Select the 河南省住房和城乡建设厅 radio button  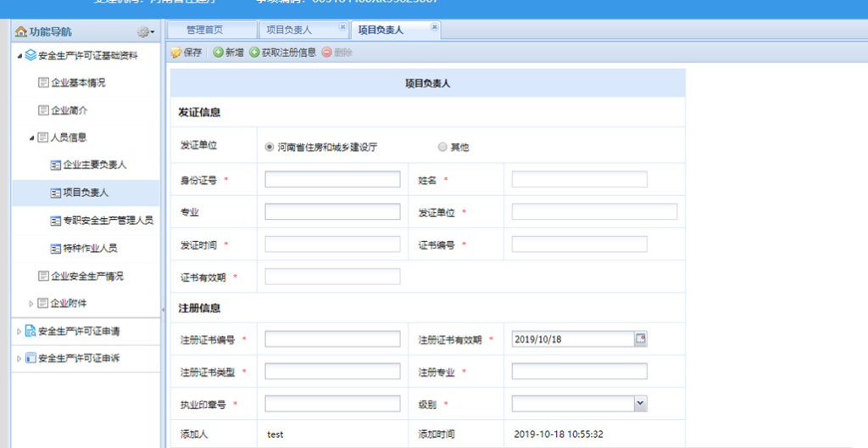(x=270, y=147)
